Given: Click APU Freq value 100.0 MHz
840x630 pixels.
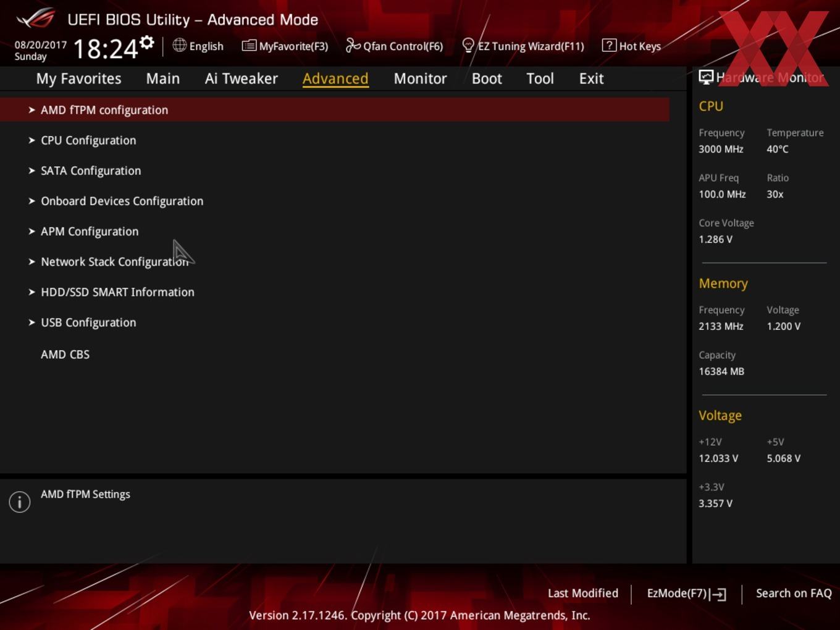Looking at the screenshot, I should pos(722,194).
